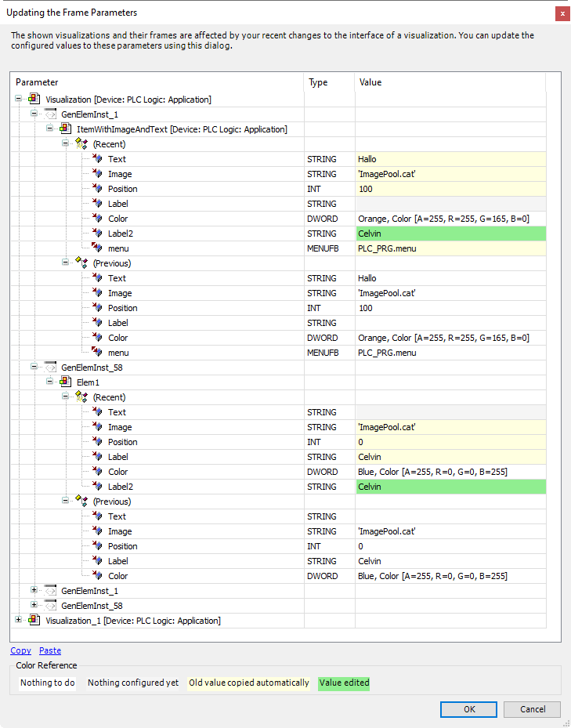This screenshot has width=571, height=728.
Task: Click the menu parameter icon of type MENUFB
Action: click(x=97, y=248)
